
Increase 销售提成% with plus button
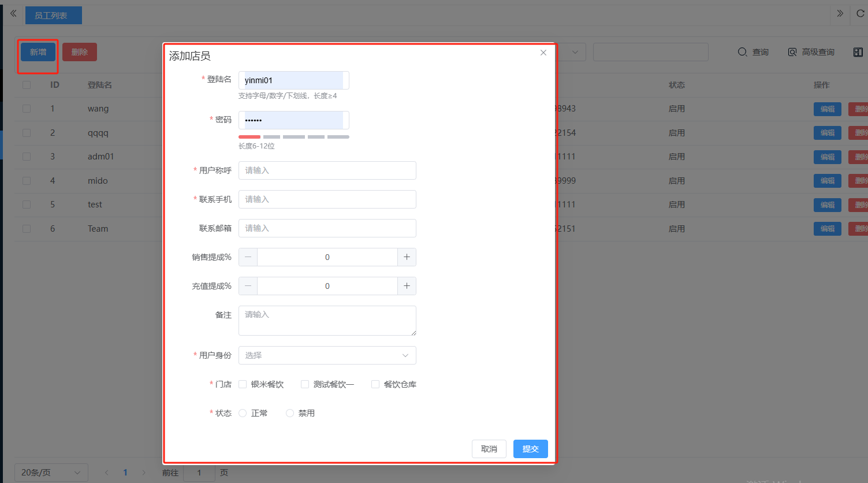pos(407,257)
